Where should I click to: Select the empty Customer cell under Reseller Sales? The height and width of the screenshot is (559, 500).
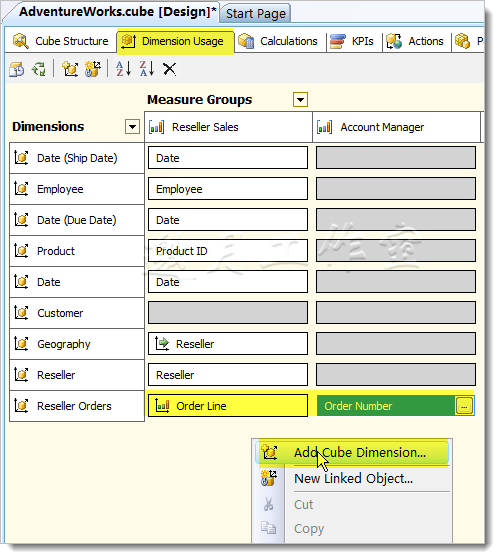point(228,313)
